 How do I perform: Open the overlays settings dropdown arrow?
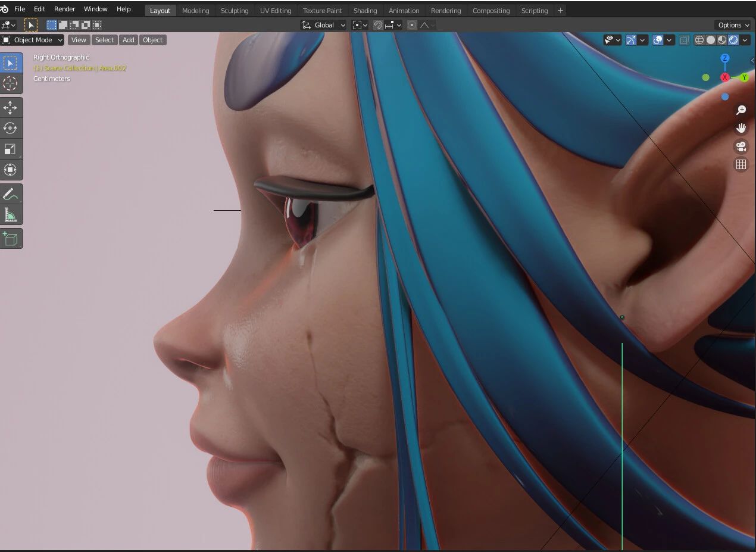[669, 40]
